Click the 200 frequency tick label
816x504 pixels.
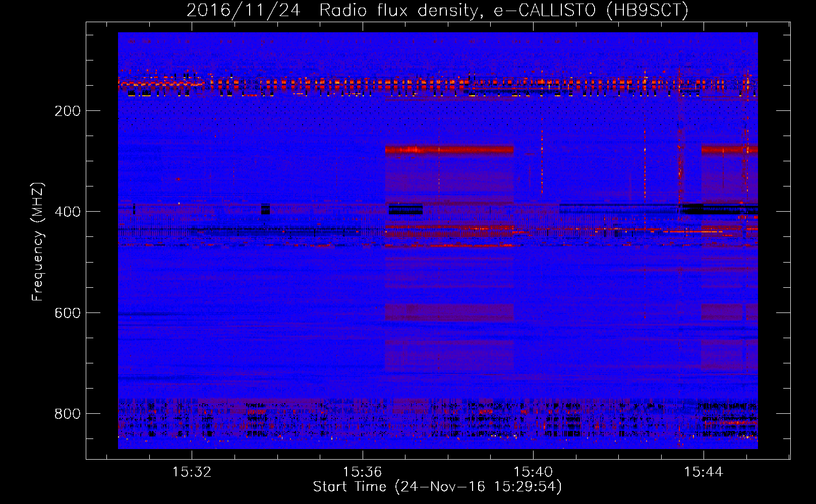point(68,111)
